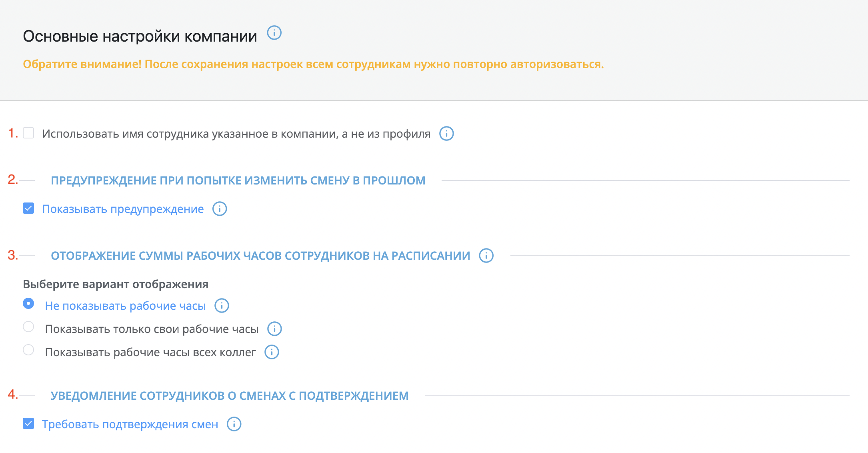Click info icon for 'Не показывать рабочие часы'
This screenshot has height=453, width=868.
click(x=222, y=306)
